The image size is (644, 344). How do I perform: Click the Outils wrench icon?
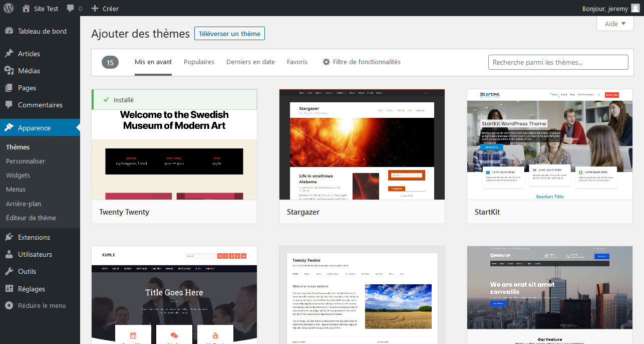pyautogui.click(x=9, y=271)
